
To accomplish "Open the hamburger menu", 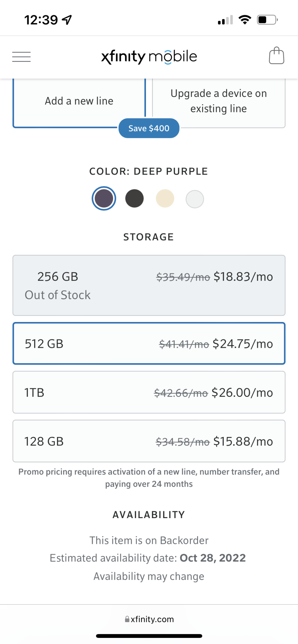I will (21, 57).
